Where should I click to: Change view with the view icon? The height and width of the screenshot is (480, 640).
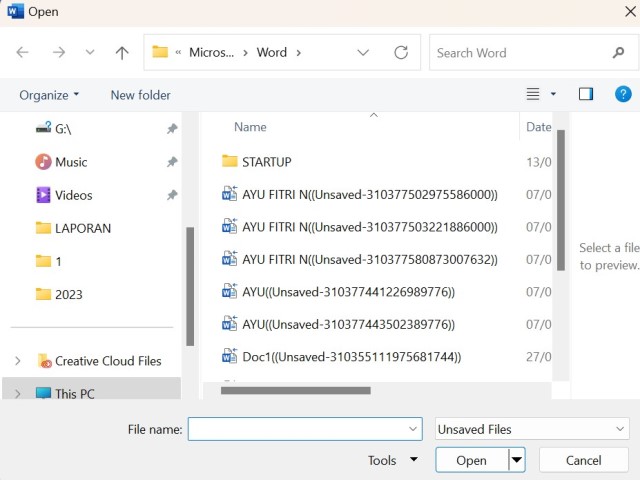533,94
